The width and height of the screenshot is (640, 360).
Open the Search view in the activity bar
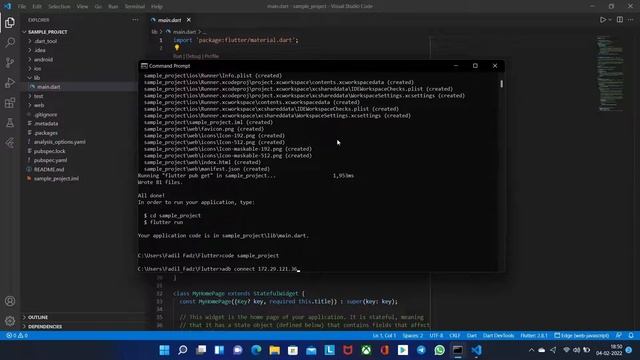click(10, 42)
